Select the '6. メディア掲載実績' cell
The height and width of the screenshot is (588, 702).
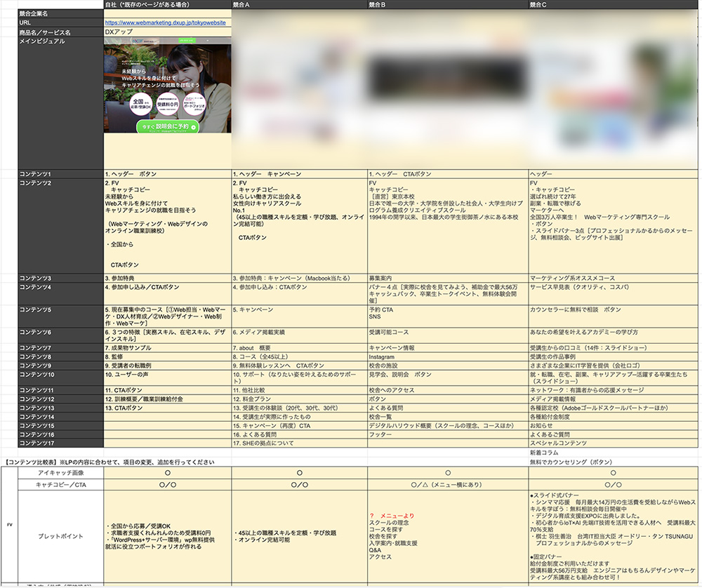coord(300,335)
